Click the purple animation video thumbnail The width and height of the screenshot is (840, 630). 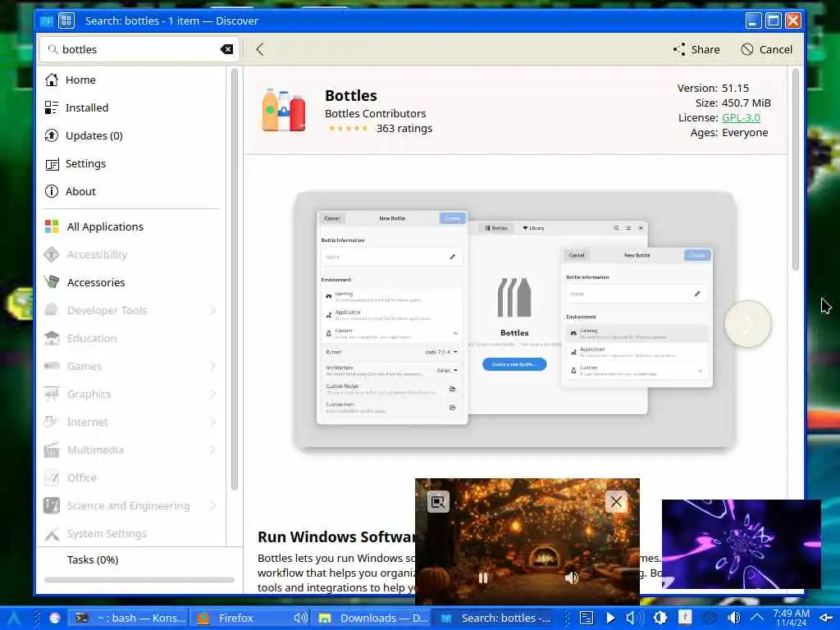[x=742, y=544]
